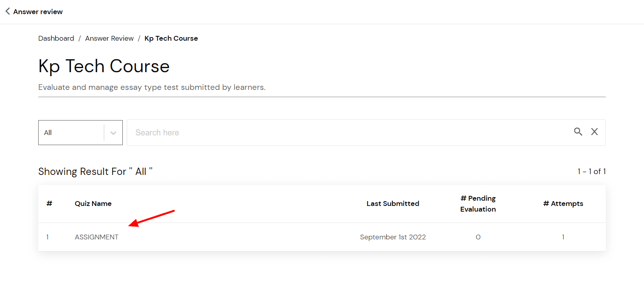Clear search with the X icon
Screen dimensions: 644x291
[x=594, y=132]
